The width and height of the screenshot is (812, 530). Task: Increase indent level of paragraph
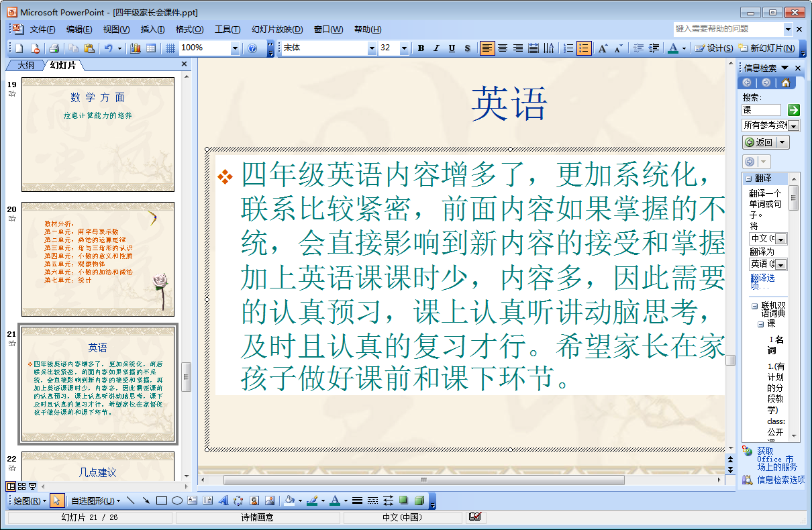coord(653,48)
